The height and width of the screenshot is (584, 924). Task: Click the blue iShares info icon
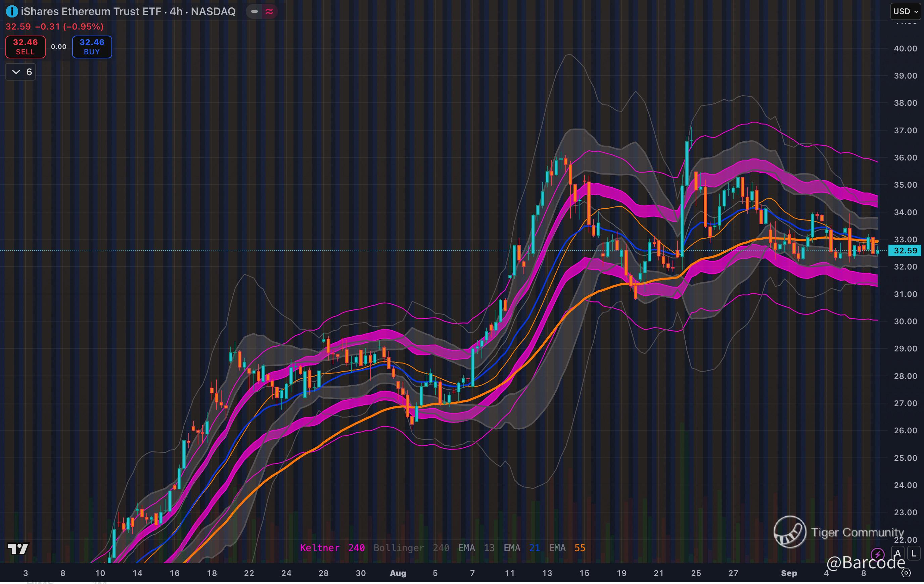[x=12, y=11]
